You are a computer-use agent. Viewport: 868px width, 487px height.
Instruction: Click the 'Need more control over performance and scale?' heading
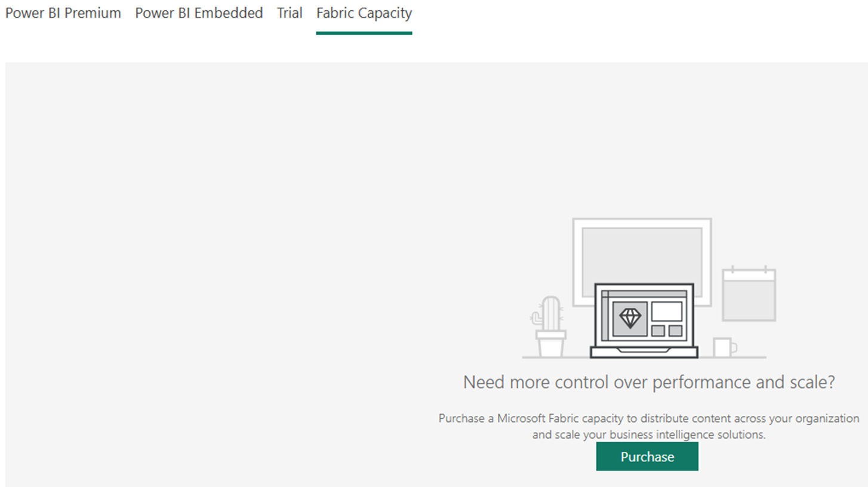[649, 382]
